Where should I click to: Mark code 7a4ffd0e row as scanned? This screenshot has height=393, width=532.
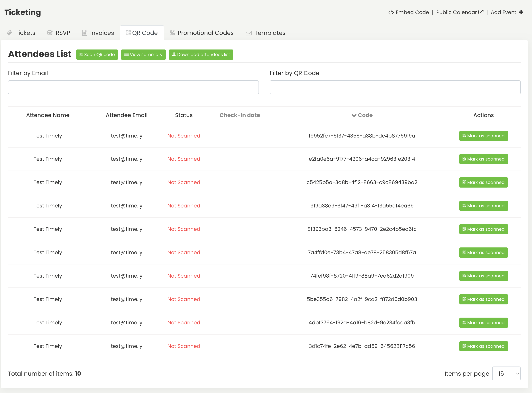point(483,252)
